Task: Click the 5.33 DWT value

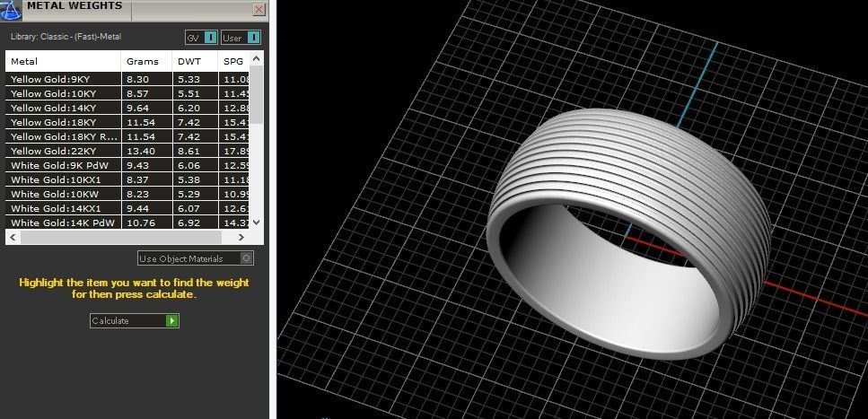Action: (189, 79)
